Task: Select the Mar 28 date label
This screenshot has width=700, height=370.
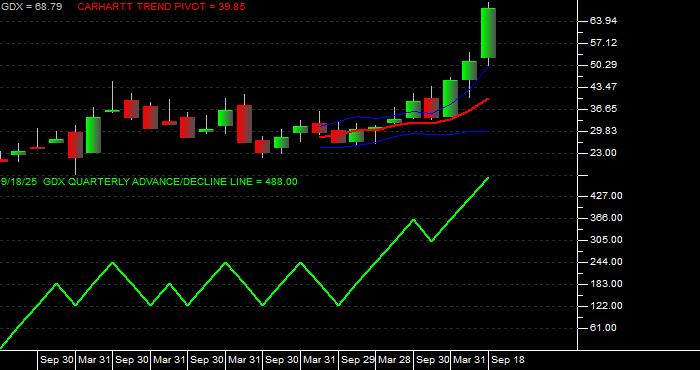Action: [395, 360]
